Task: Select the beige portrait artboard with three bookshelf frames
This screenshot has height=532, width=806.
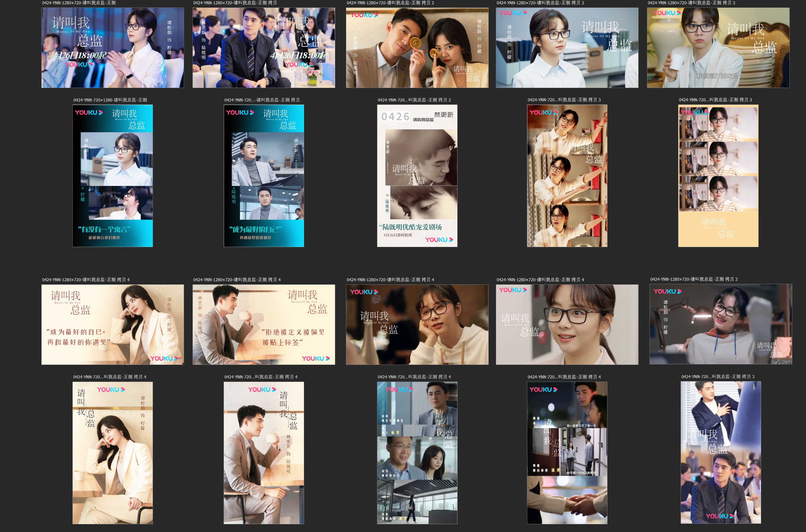Action: 718,176
